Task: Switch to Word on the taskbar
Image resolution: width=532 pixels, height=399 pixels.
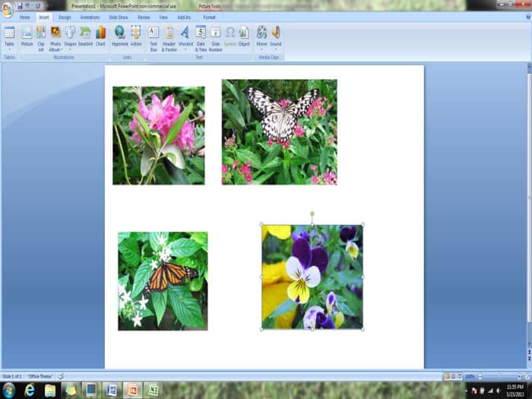Action: coord(112,390)
